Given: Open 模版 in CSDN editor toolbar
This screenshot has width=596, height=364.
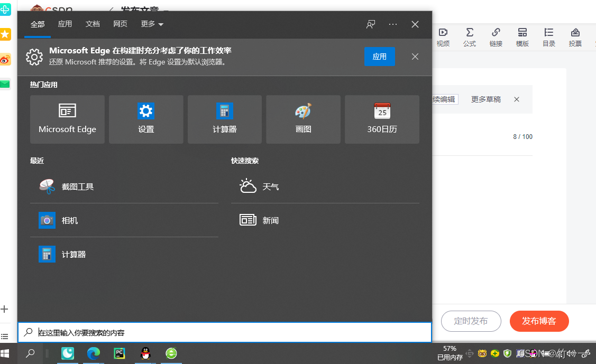Looking at the screenshot, I should (x=522, y=37).
